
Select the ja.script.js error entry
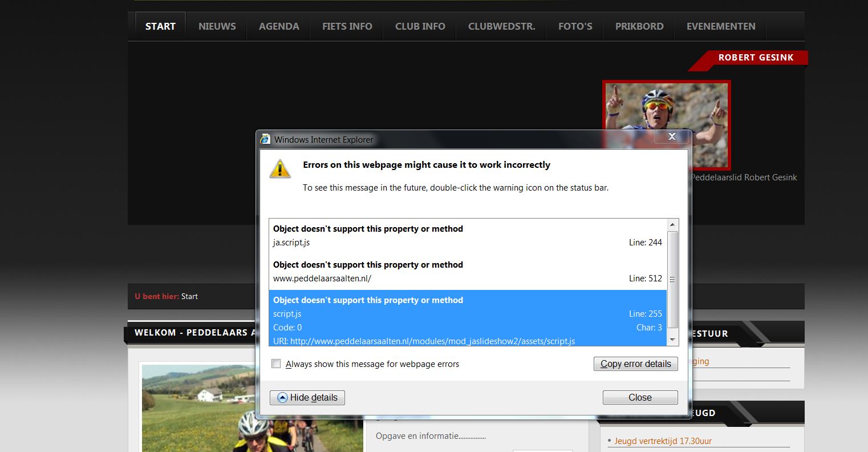click(467, 236)
